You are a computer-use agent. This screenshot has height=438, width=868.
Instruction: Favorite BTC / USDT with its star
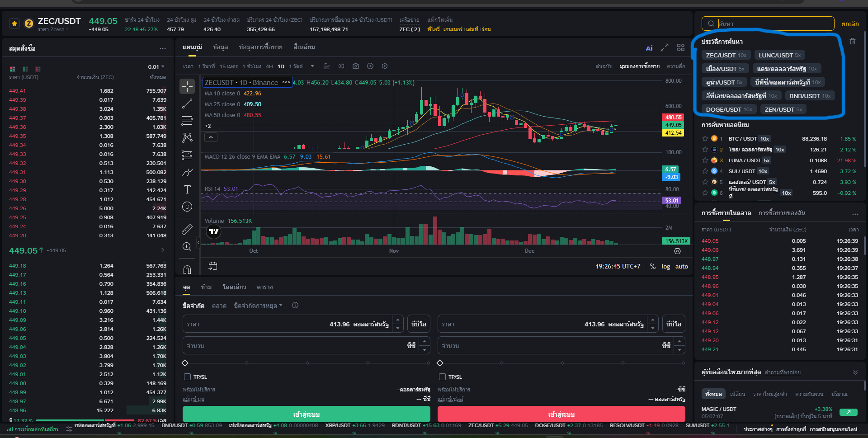point(705,139)
